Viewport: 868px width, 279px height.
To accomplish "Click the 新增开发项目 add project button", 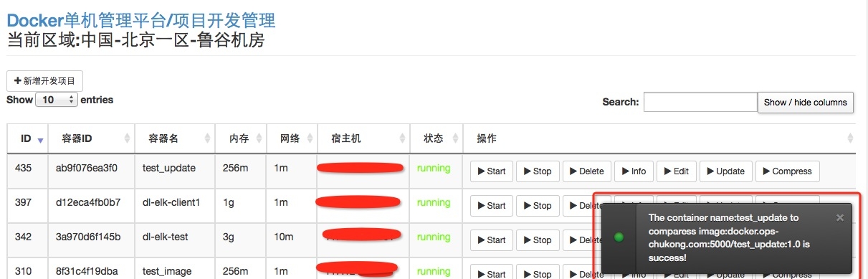I will point(45,81).
